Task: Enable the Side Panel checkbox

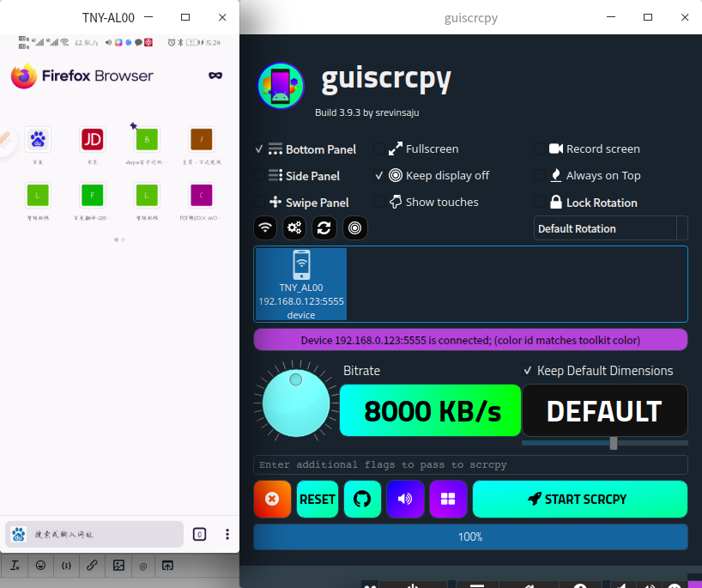Action: [x=259, y=176]
